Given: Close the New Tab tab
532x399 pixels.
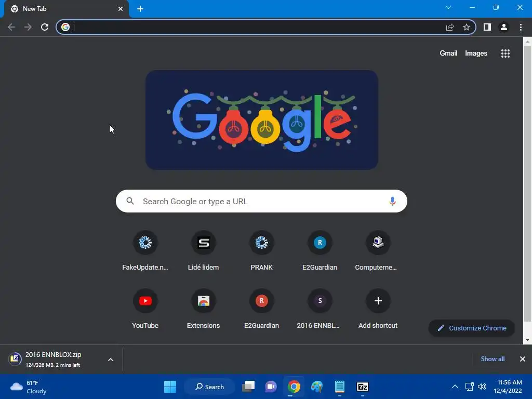Looking at the screenshot, I should pos(121,9).
